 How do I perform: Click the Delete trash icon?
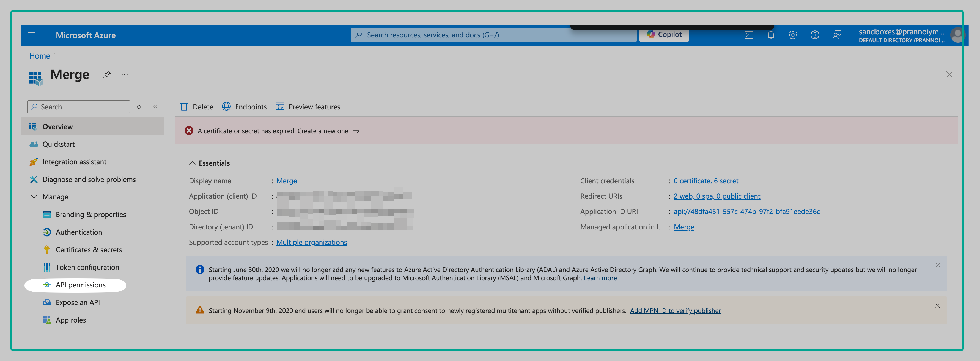(184, 106)
